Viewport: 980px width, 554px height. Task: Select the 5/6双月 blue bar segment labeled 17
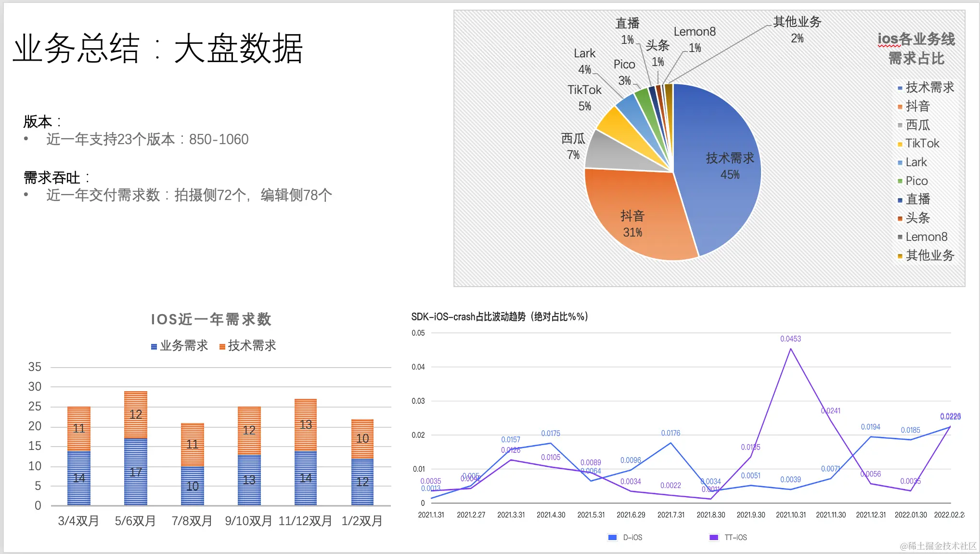(x=136, y=471)
